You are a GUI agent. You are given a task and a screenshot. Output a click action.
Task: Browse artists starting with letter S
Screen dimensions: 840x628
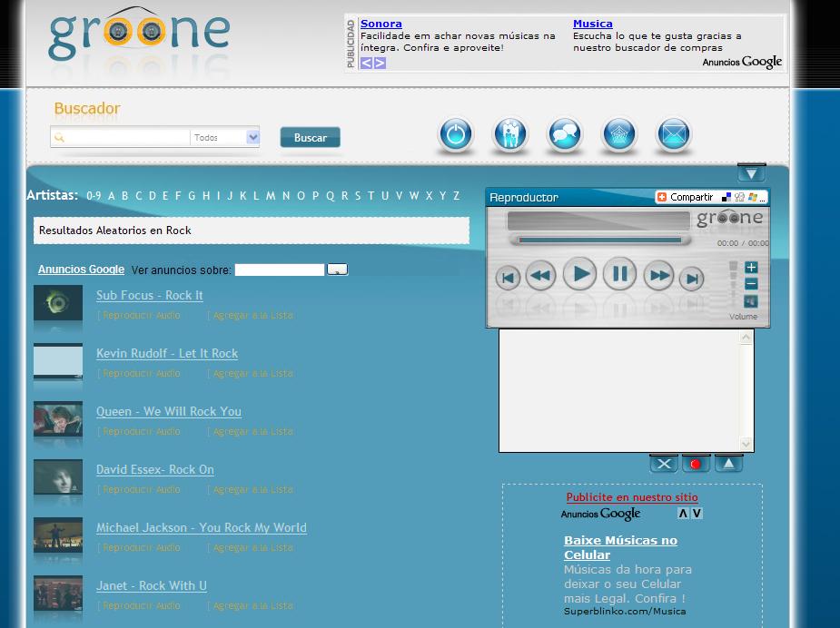click(357, 196)
